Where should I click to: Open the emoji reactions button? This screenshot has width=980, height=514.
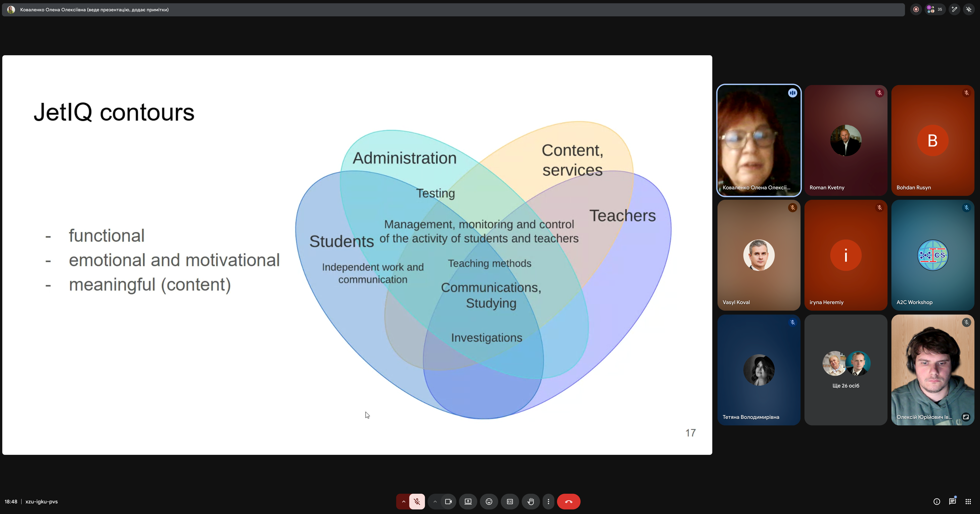[x=489, y=501]
